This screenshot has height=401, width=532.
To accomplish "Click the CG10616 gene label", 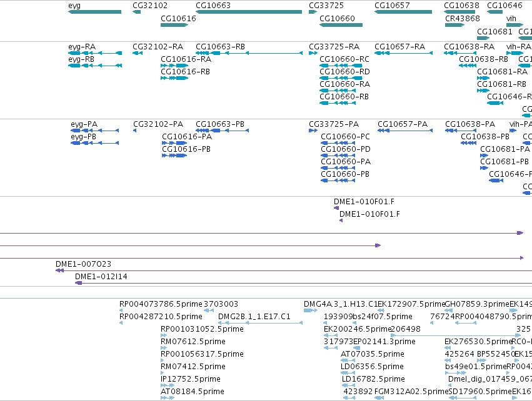I will point(178,18).
